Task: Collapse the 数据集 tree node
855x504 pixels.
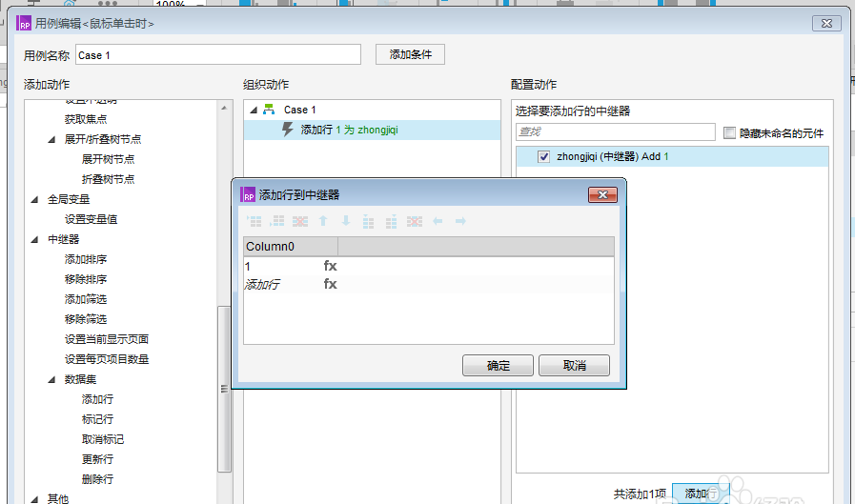Action: [51, 379]
